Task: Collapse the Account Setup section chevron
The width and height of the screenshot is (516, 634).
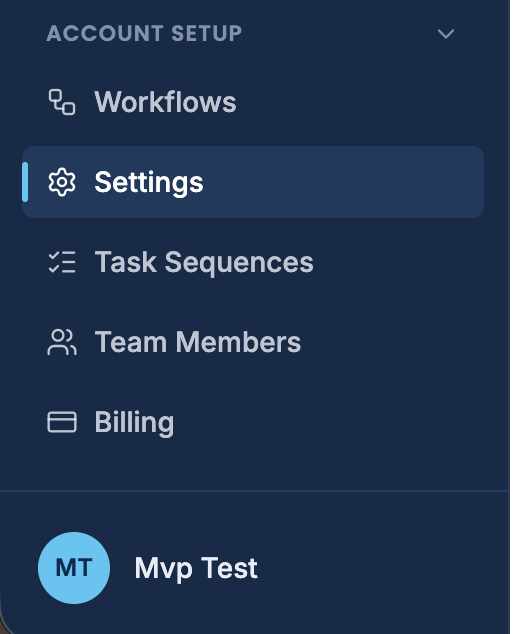Action: (x=446, y=34)
